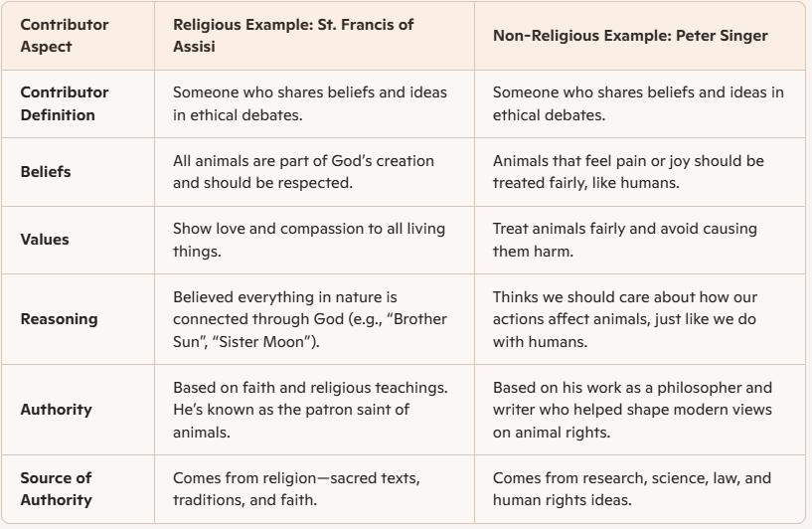
Task: Click Peter Singer's contributor definition cell
Action: [638, 103]
